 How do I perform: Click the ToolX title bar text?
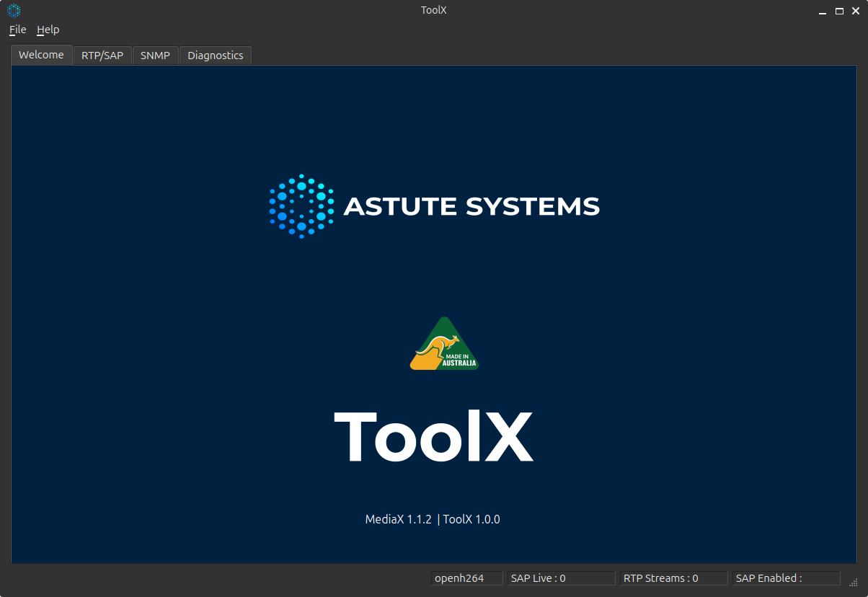pos(433,10)
